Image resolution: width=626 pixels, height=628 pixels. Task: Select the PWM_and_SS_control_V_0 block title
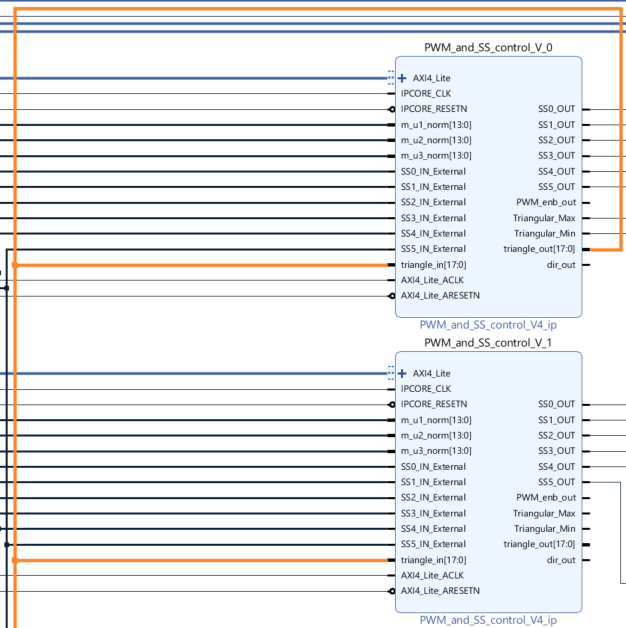pyautogui.click(x=487, y=47)
